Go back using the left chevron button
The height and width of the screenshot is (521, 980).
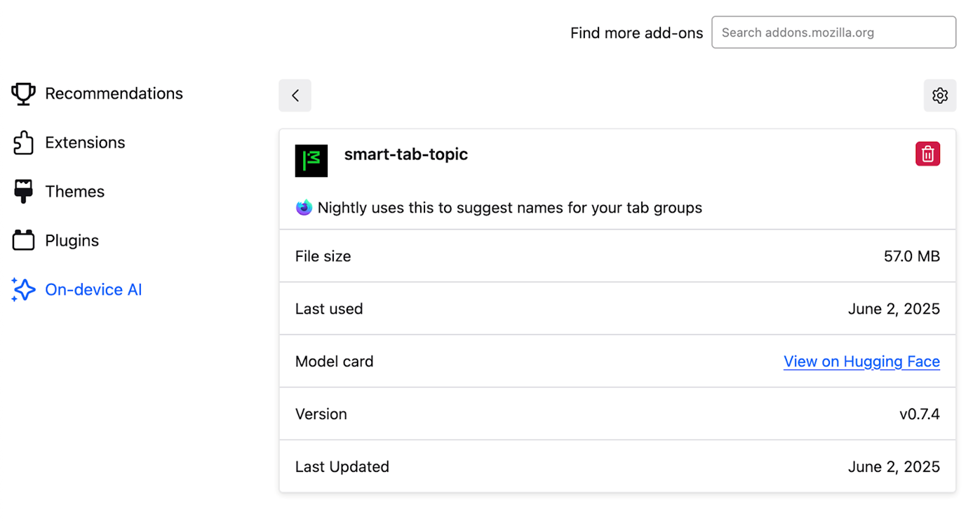(x=295, y=95)
